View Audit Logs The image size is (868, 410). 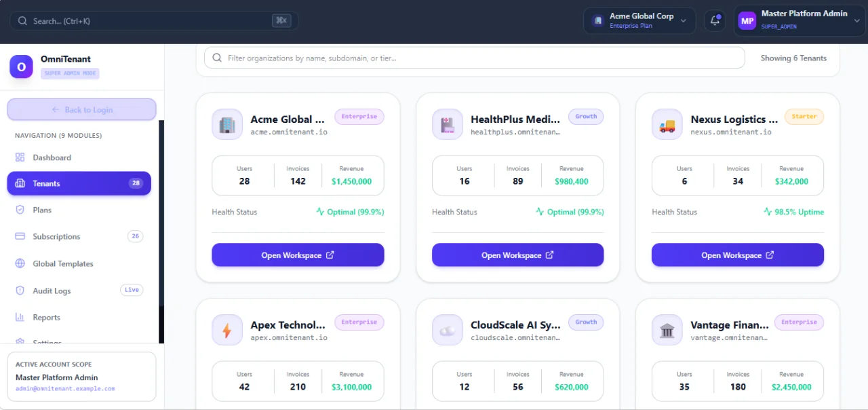79,291
